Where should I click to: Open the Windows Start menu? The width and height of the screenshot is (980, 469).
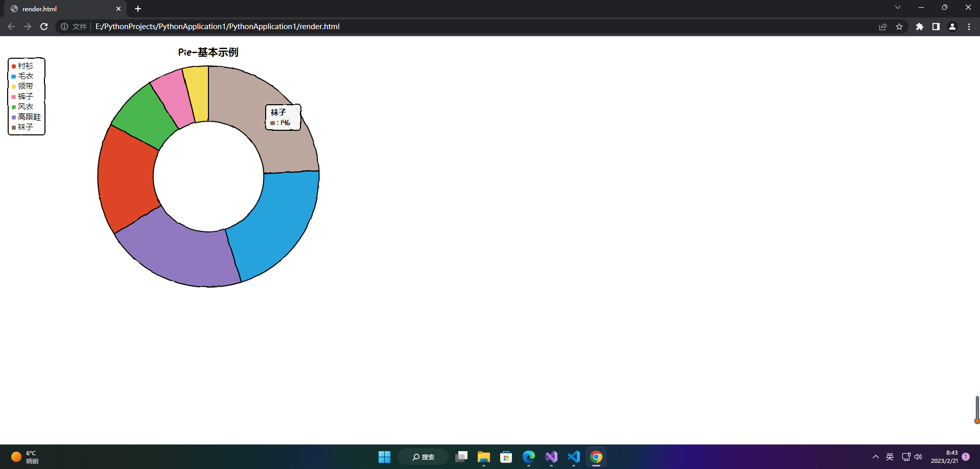coord(384,457)
